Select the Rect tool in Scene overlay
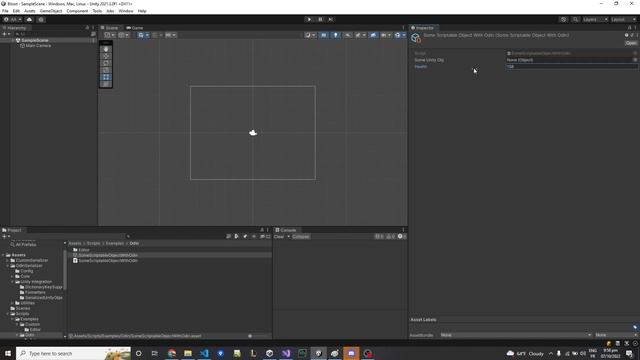This screenshot has width=640, height=360. click(106, 77)
